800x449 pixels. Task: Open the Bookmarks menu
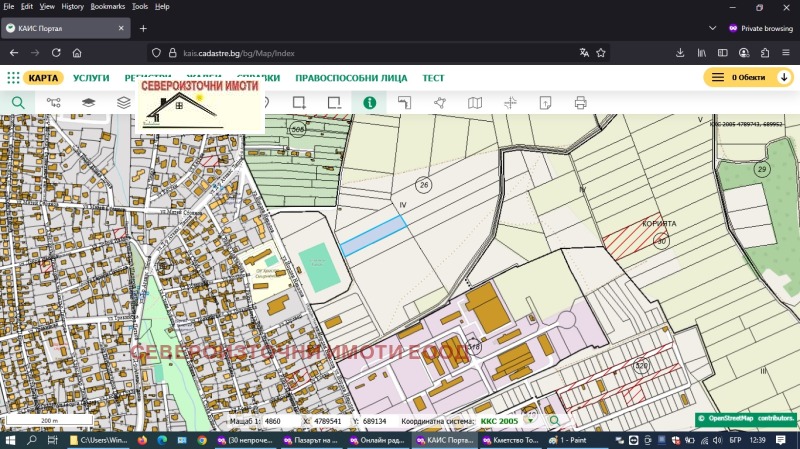(108, 7)
